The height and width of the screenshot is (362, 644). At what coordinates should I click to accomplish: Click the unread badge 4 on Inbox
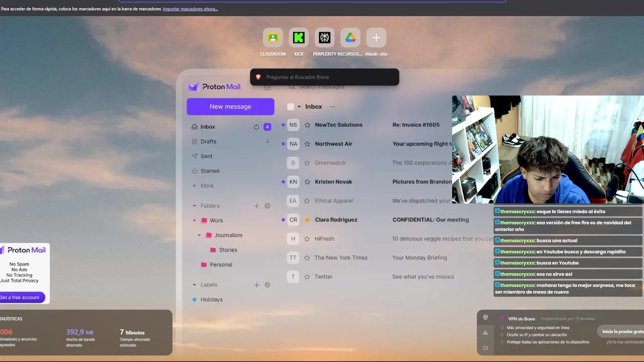click(x=267, y=127)
